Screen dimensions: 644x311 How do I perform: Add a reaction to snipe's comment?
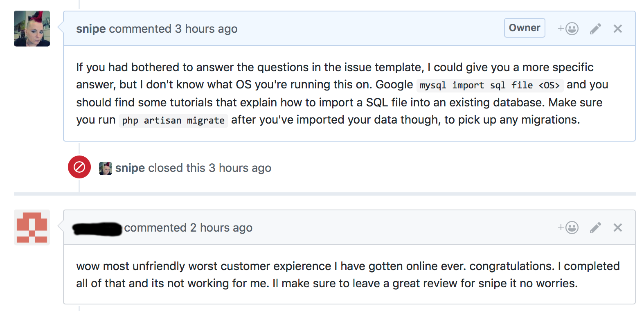(x=568, y=29)
